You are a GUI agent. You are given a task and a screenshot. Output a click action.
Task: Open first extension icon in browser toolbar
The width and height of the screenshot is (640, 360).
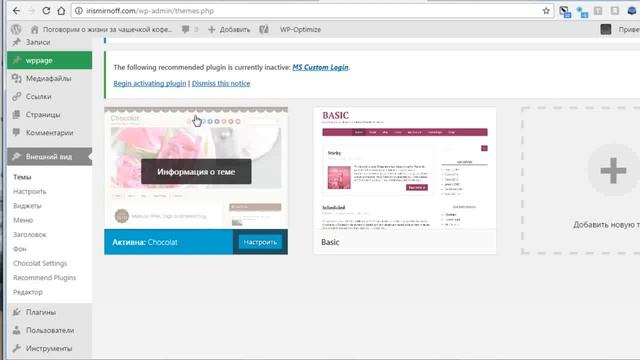pos(565,12)
